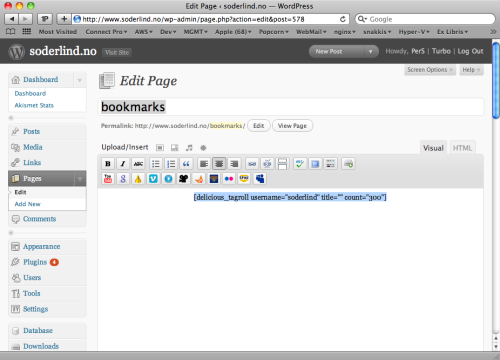The height and width of the screenshot is (360, 500).
Task: Reload the page
Action: [x=342, y=19]
